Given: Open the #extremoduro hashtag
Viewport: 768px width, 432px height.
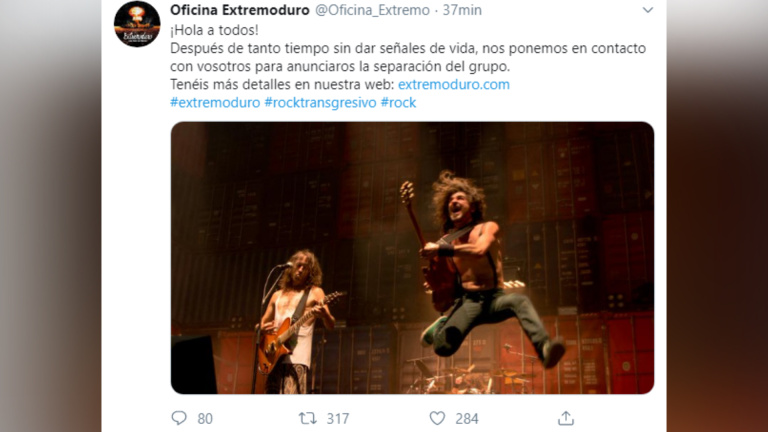Looking at the screenshot, I should (x=215, y=102).
